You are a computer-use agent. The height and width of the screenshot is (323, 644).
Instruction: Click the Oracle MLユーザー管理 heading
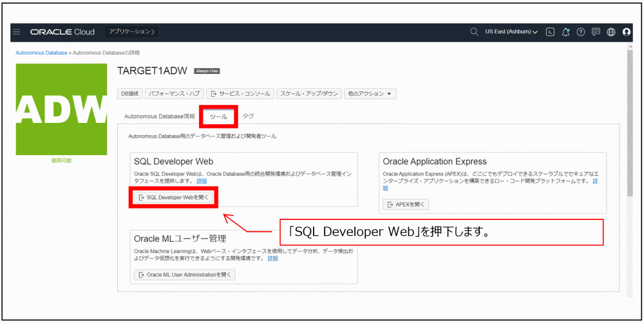[x=180, y=238]
